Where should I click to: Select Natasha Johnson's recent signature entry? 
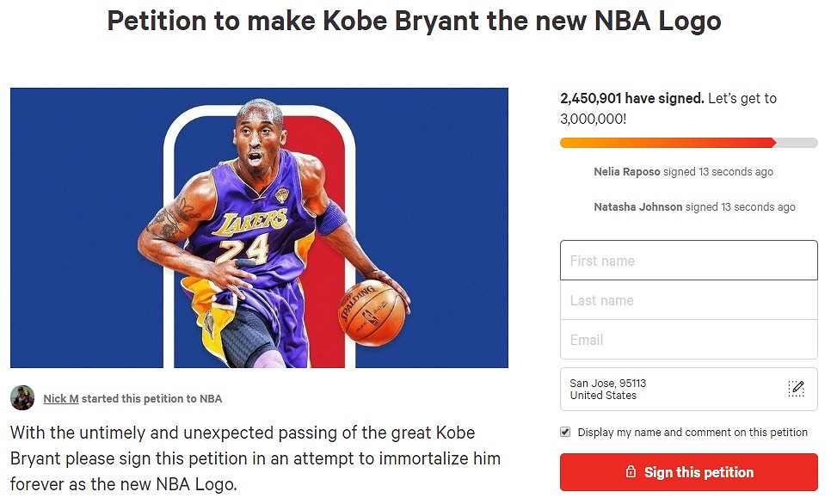pyautogui.click(x=694, y=207)
